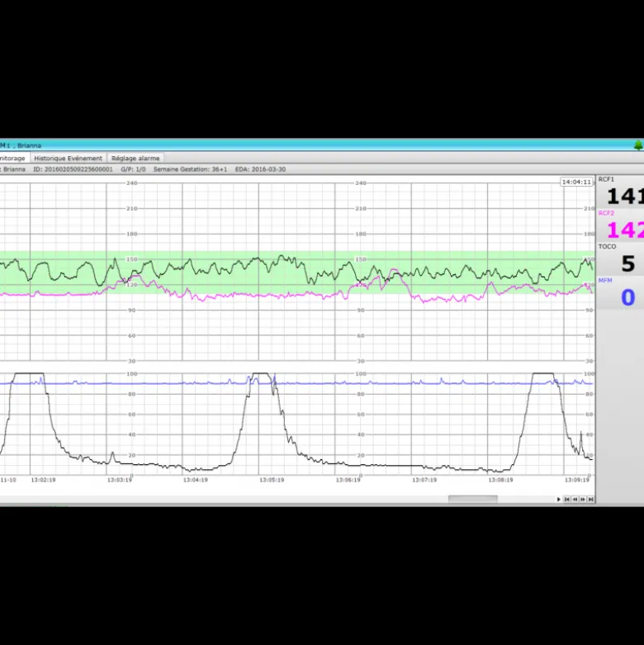Screen dimensions: 644x645
Task: Skip to the end of the recording
Action: (x=591, y=499)
